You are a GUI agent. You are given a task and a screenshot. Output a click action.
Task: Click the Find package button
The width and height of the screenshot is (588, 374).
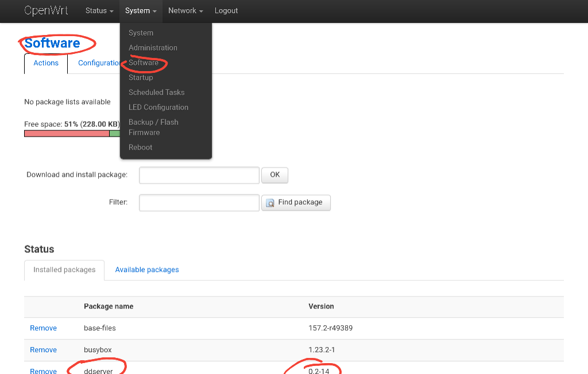[296, 202]
